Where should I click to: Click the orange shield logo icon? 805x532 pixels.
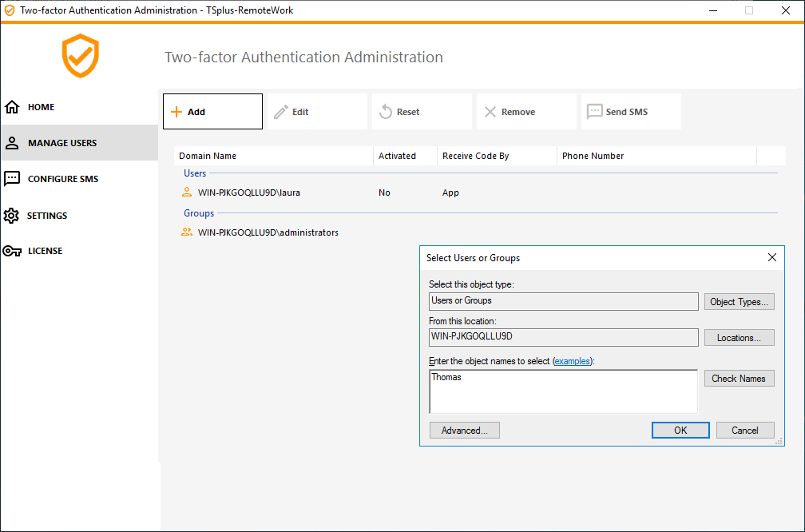[x=80, y=56]
